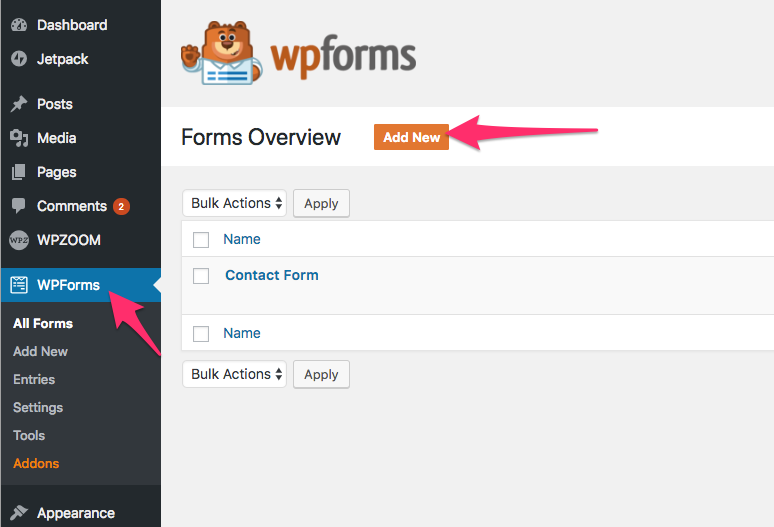Click the wpforms wordmark text
This screenshot has width=774, height=527.
(x=343, y=55)
